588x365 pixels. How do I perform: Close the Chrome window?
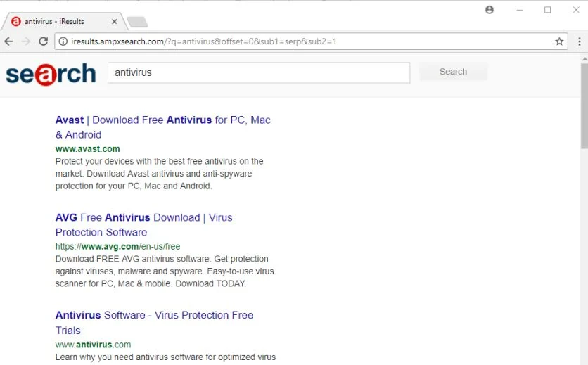576,10
